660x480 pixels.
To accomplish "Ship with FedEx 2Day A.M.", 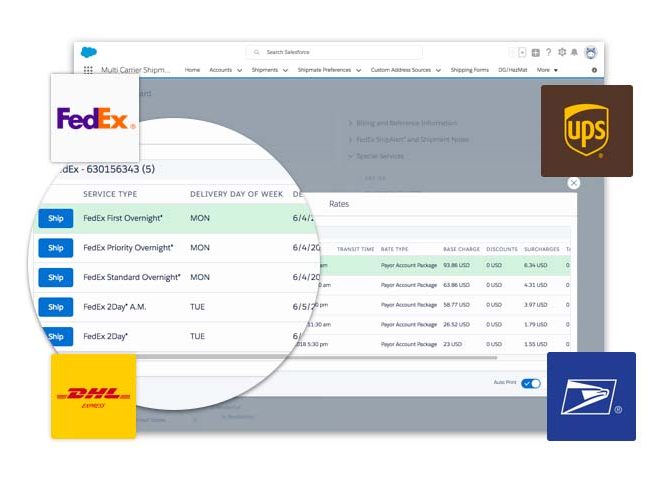I will point(56,307).
